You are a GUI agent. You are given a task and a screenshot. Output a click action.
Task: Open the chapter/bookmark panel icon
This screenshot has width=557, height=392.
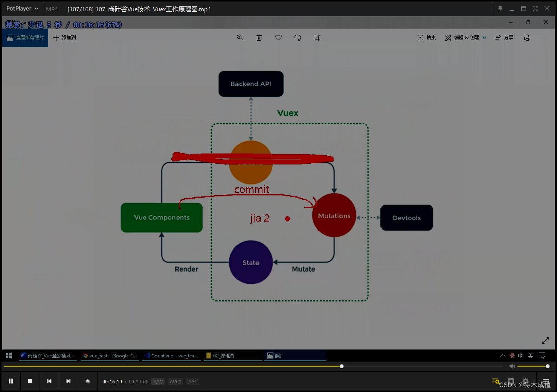[511, 381]
